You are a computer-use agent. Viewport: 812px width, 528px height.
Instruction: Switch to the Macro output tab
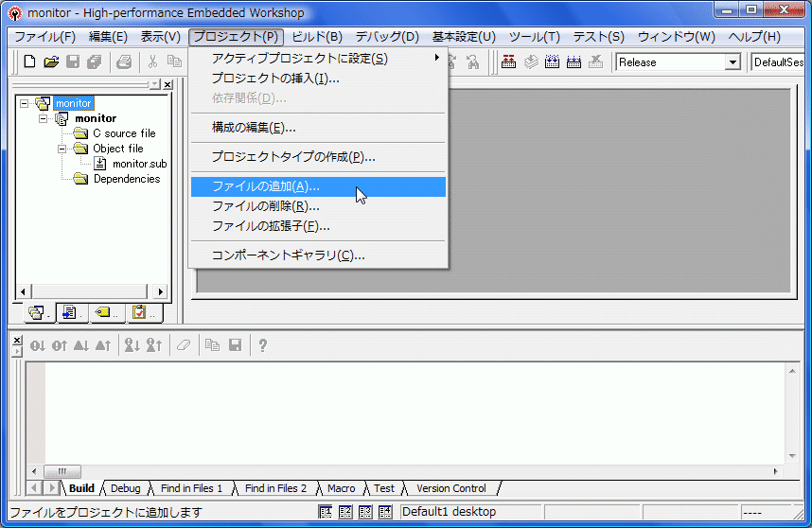(x=342, y=488)
